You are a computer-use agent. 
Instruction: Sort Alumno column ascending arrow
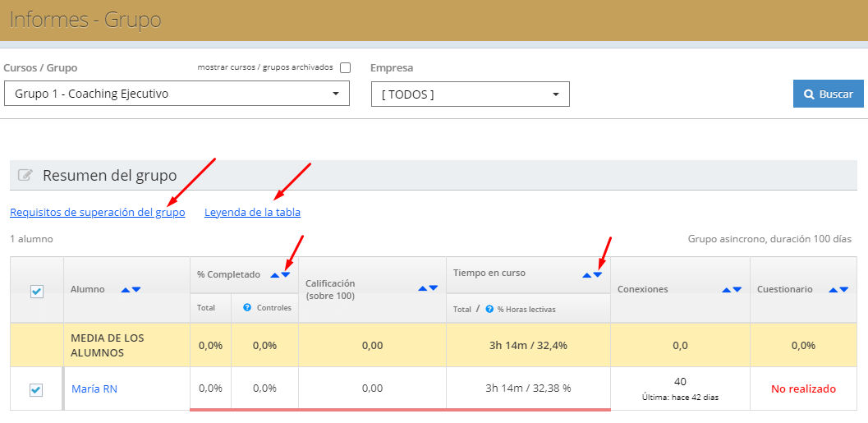(126, 290)
